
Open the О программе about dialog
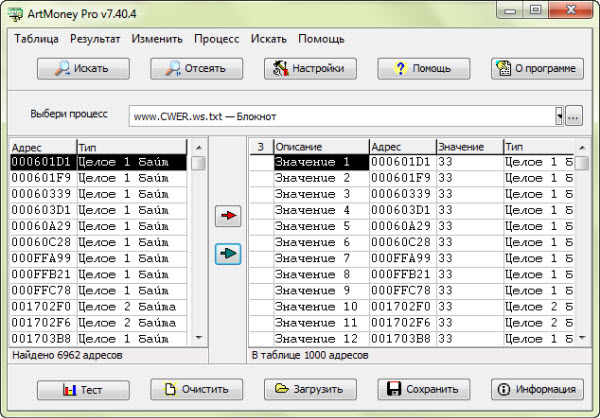537,69
